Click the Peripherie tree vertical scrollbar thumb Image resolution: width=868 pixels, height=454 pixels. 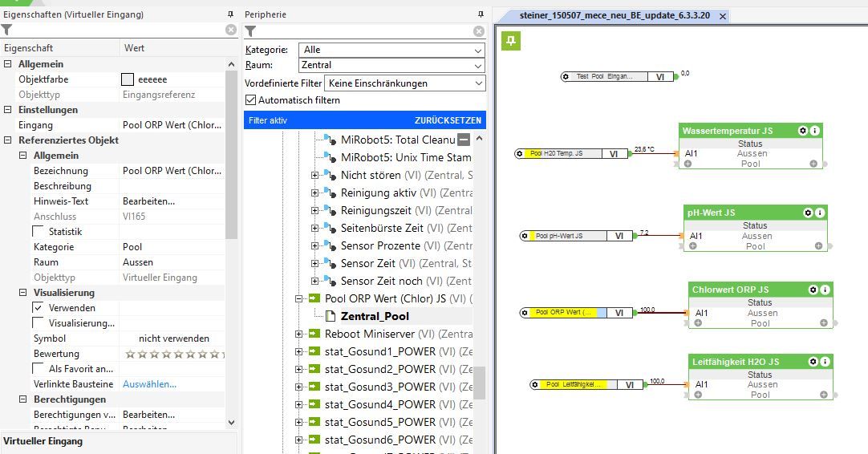tap(480, 383)
